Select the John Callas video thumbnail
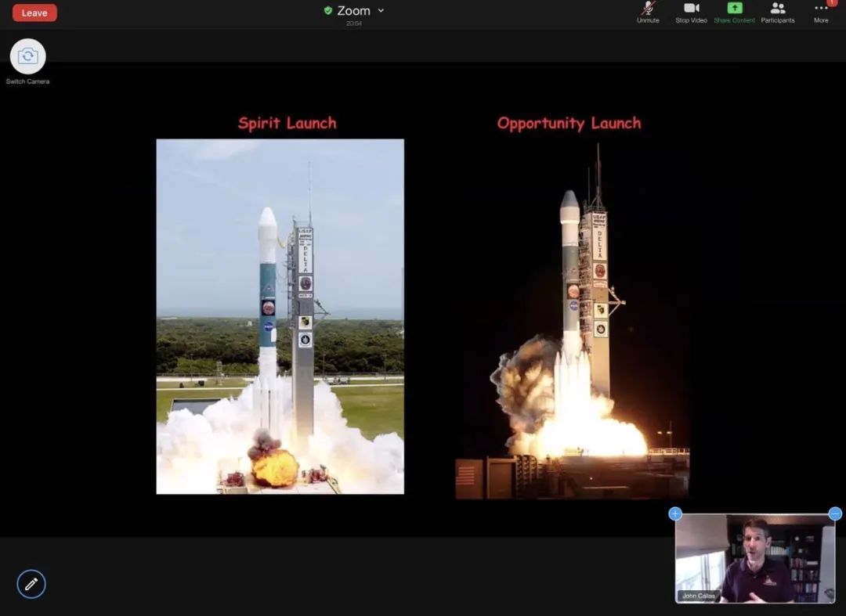Screen dimensions: 846x616 pyautogui.click(x=755, y=558)
